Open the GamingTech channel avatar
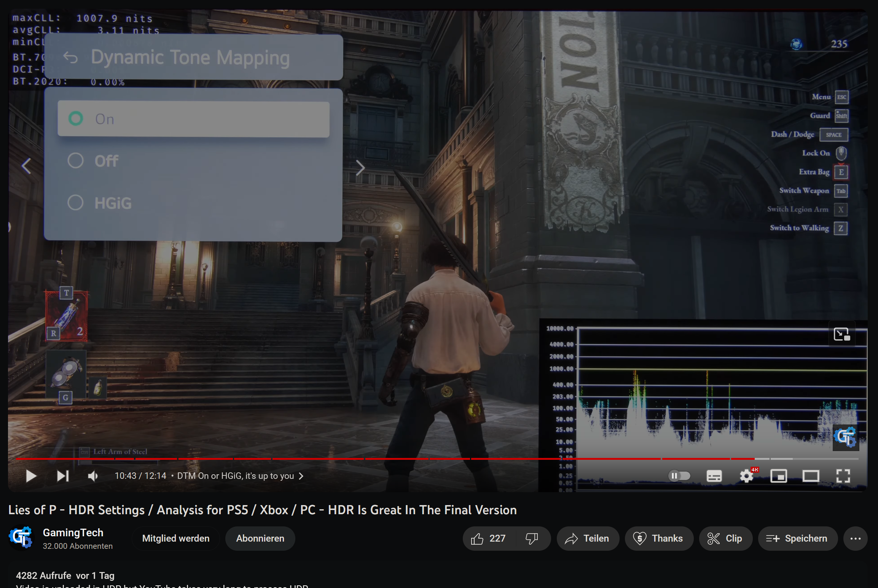Viewport: 878px width, 588px height. point(22,538)
